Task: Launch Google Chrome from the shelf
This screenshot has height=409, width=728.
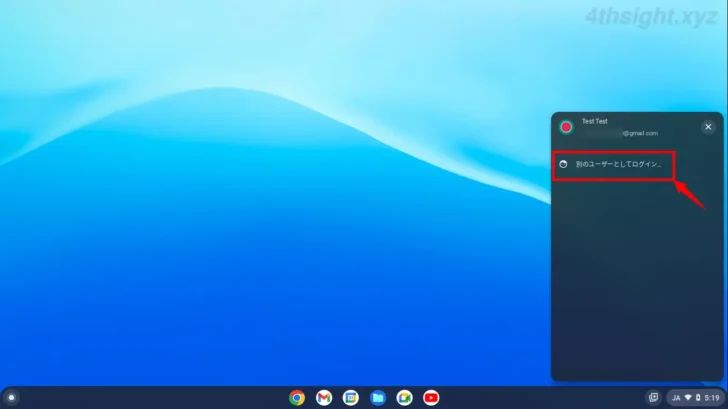Action: pos(297,398)
